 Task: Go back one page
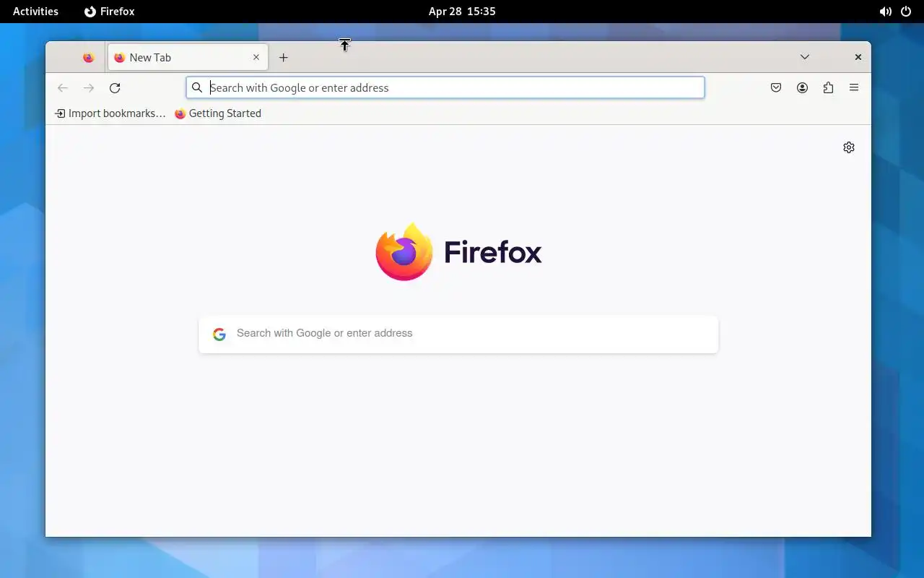point(63,88)
